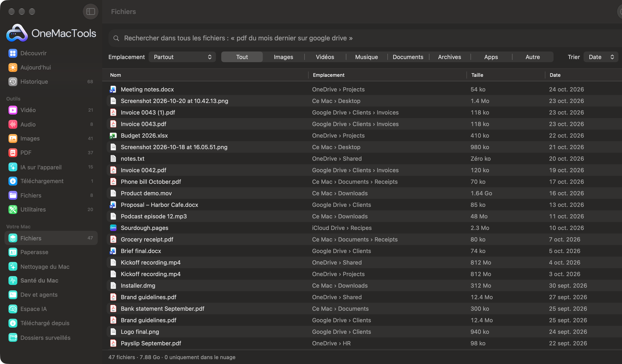Expand the Emplacement Partout dropdown

(x=182, y=57)
